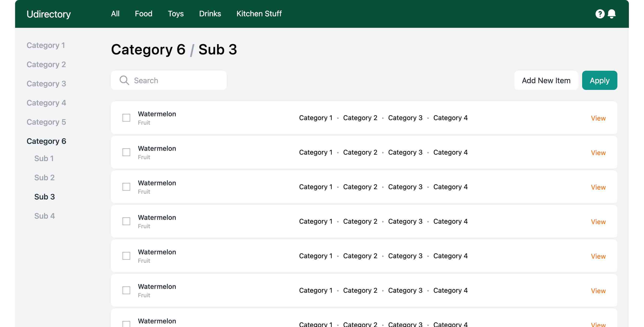Image resolution: width=644 pixels, height=327 pixels.
Task: Click Category 4 tag in first row
Action: (x=451, y=118)
